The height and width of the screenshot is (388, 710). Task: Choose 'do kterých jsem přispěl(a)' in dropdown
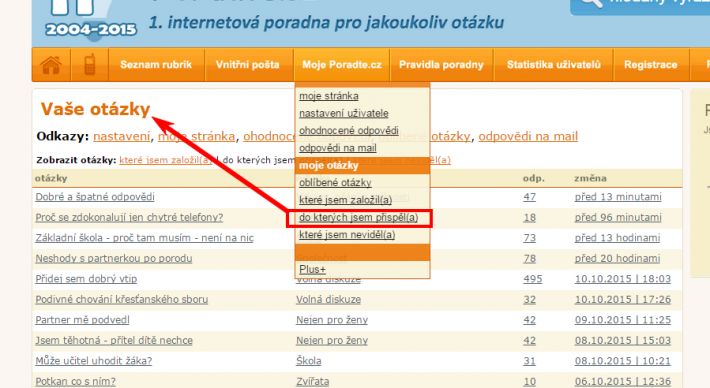[x=359, y=218]
